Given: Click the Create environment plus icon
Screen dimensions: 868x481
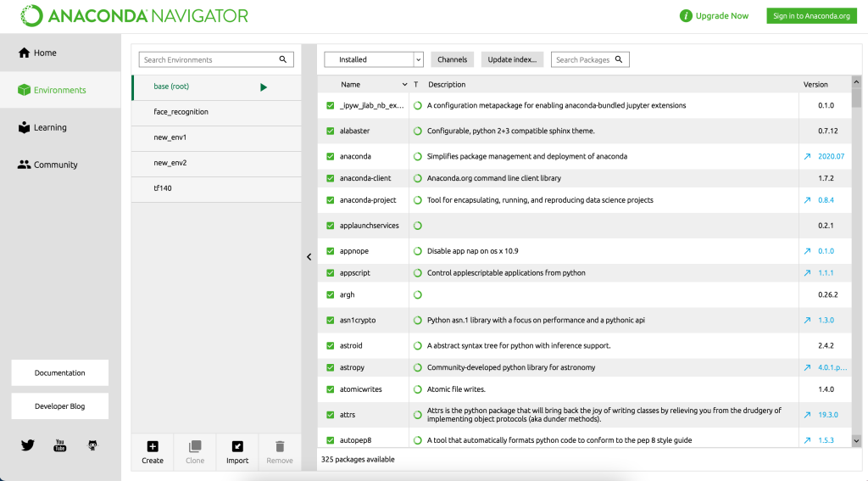Looking at the screenshot, I should click(153, 446).
